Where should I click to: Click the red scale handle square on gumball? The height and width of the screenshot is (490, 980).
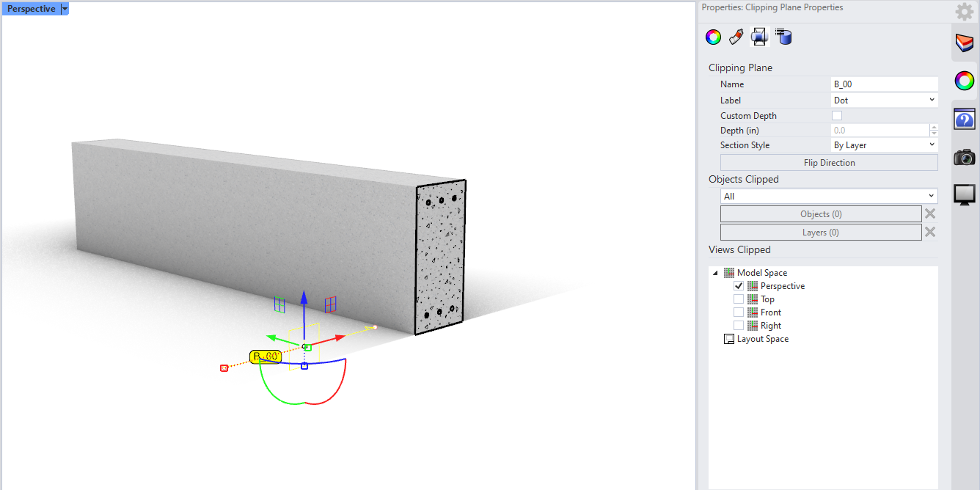pyautogui.click(x=224, y=368)
